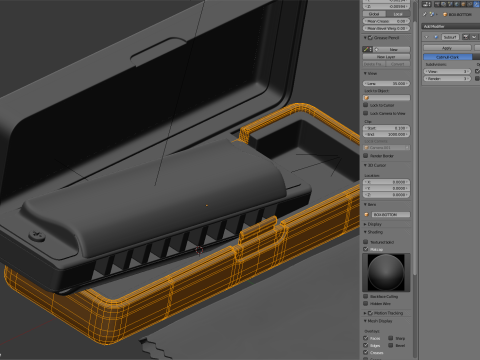
Task: Enable Lock to Cursor checkbox
Action: (366, 105)
